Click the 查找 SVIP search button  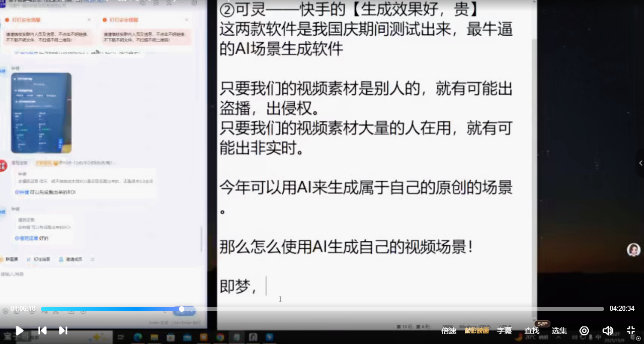click(532, 331)
